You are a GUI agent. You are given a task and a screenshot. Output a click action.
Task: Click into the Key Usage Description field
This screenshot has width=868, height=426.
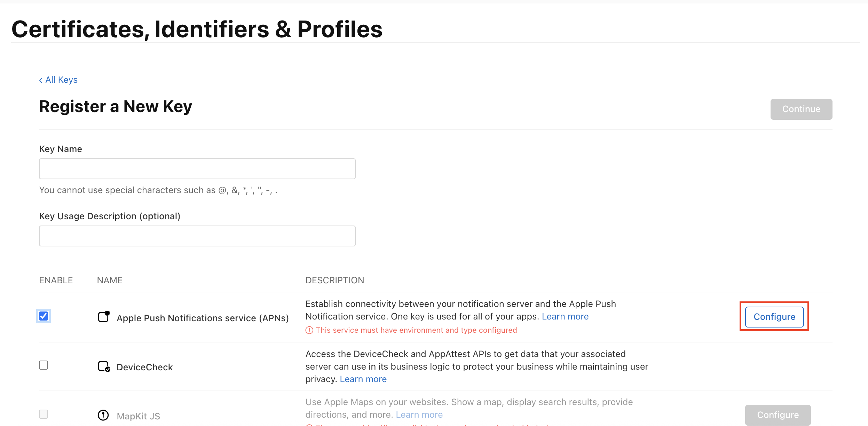(x=197, y=236)
